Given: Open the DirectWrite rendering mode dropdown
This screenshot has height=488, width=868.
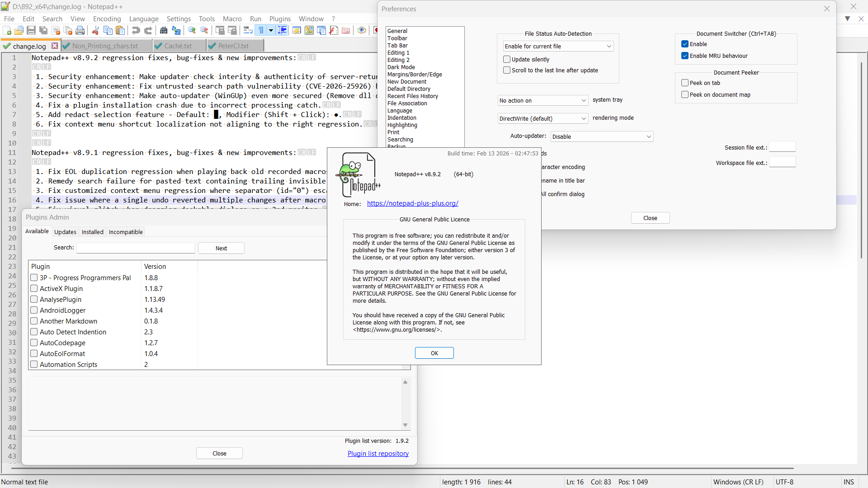Looking at the screenshot, I should (542, 119).
